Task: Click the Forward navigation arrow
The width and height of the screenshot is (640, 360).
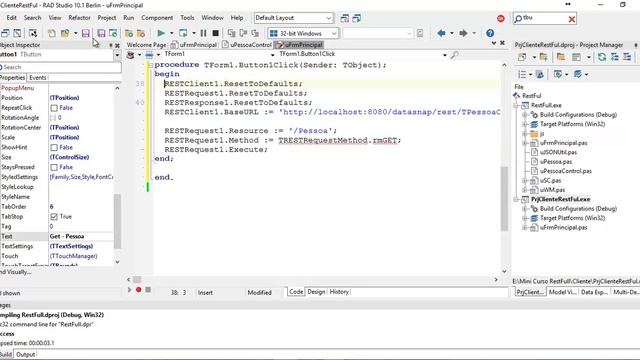Action: (463, 33)
